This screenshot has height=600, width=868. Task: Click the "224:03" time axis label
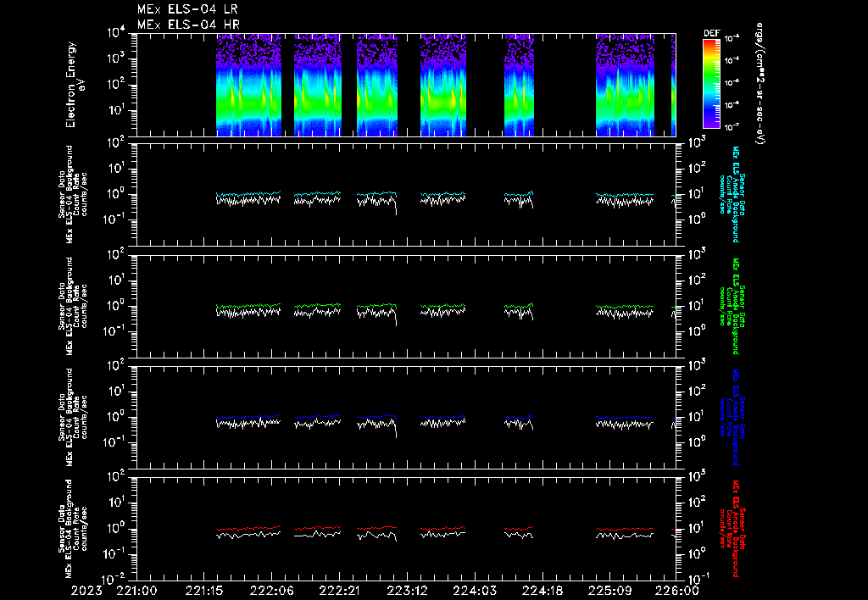[x=475, y=591]
